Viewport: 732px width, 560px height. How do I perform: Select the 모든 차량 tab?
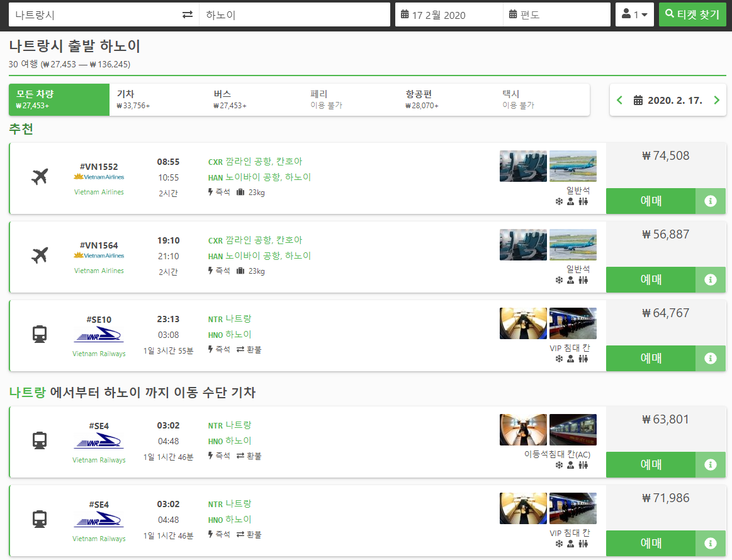coord(59,100)
